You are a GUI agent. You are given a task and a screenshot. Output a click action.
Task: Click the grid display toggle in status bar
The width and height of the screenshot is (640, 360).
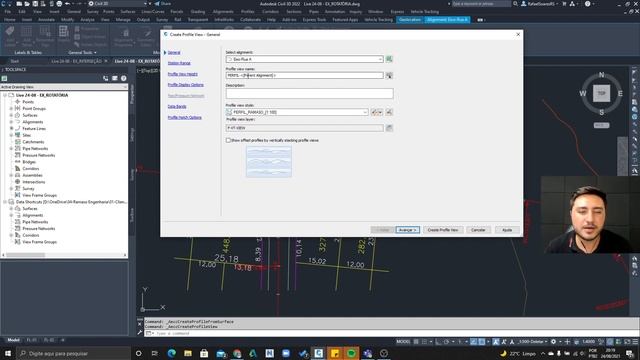pos(416,342)
